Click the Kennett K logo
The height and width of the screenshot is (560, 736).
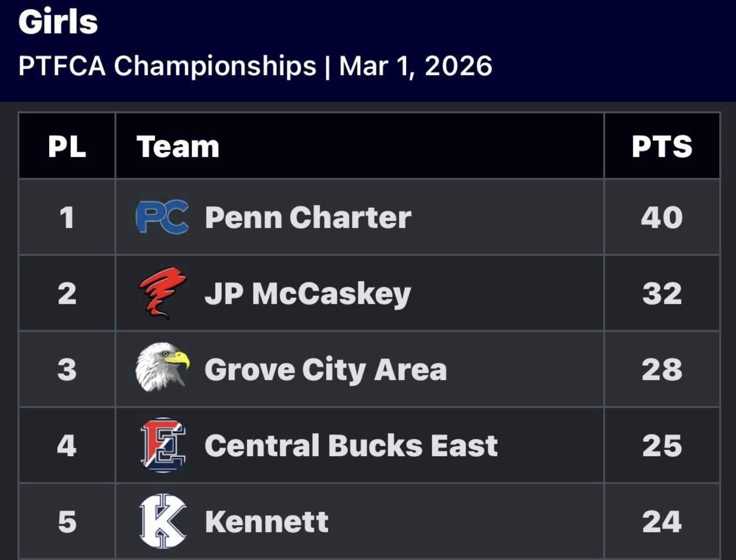coord(163,521)
